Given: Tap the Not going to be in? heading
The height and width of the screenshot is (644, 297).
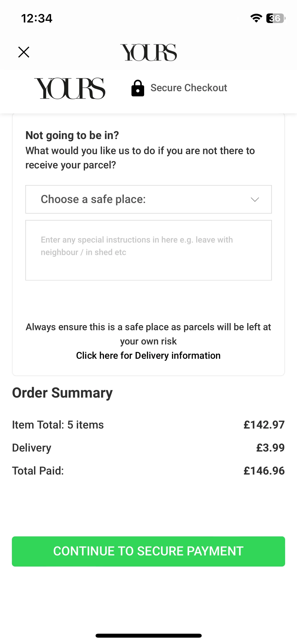Looking at the screenshot, I should click(x=72, y=135).
